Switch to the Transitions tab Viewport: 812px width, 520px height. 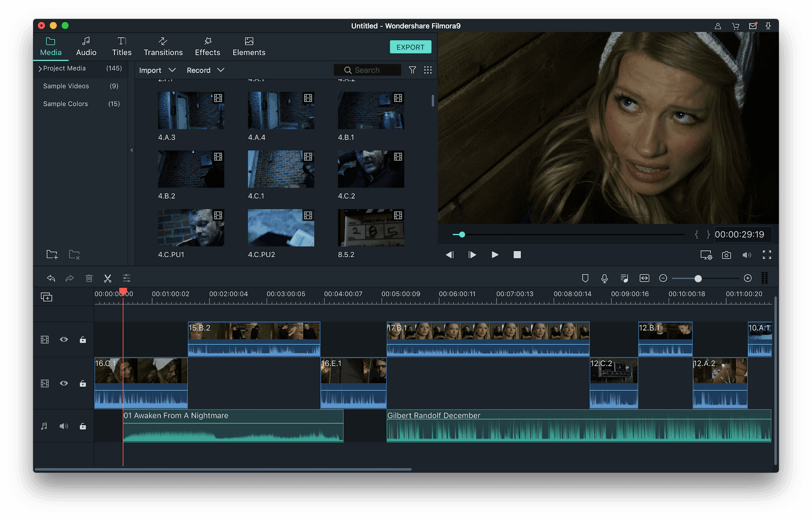(163, 47)
